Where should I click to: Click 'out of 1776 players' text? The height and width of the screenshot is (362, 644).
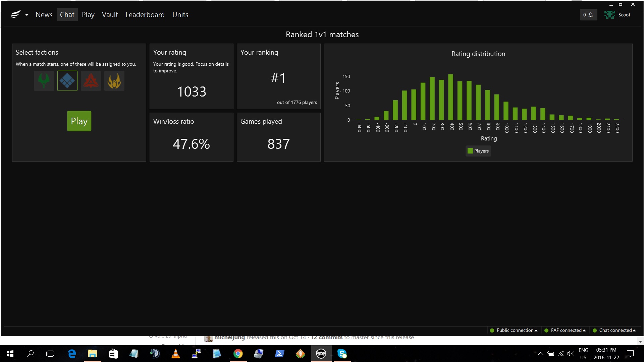pyautogui.click(x=297, y=102)
